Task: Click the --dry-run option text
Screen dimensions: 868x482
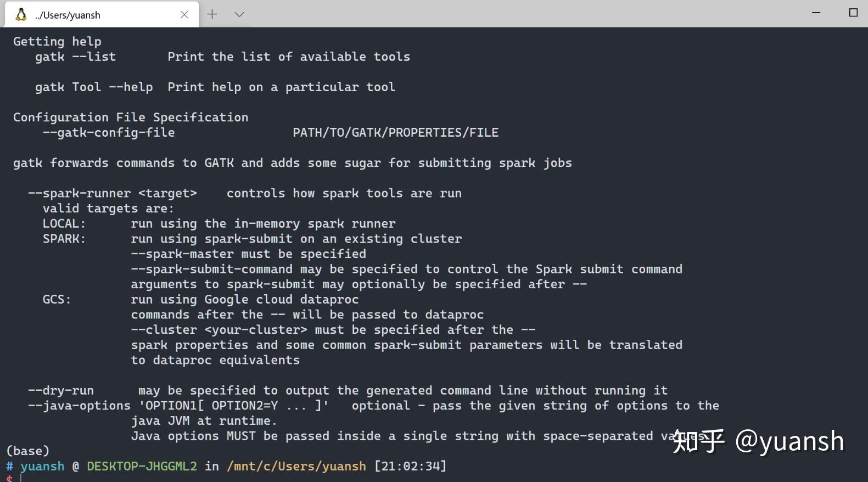Action: 61,390
